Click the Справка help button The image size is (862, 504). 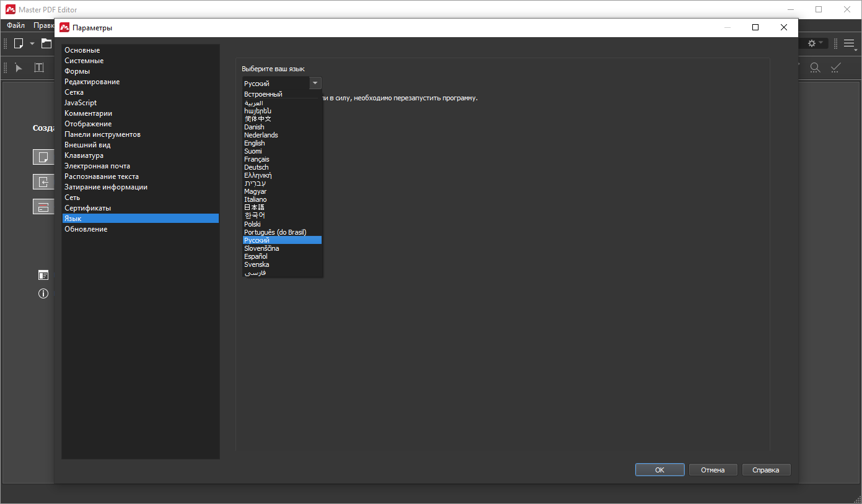pos(766,470)
